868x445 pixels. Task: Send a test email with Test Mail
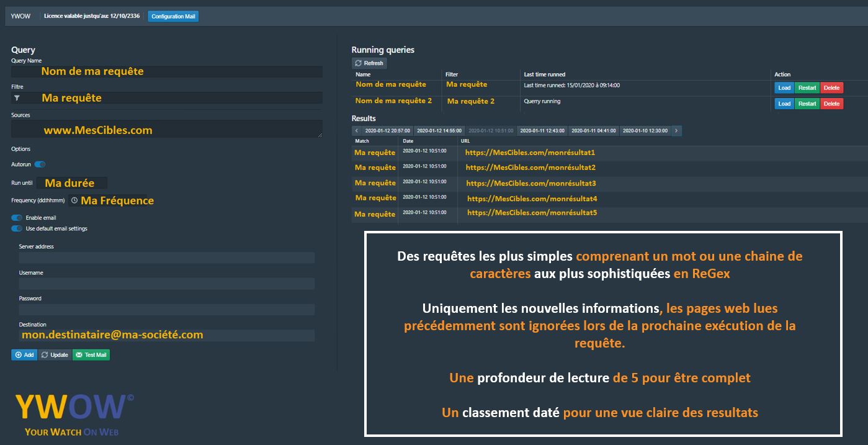pos(91,355)
